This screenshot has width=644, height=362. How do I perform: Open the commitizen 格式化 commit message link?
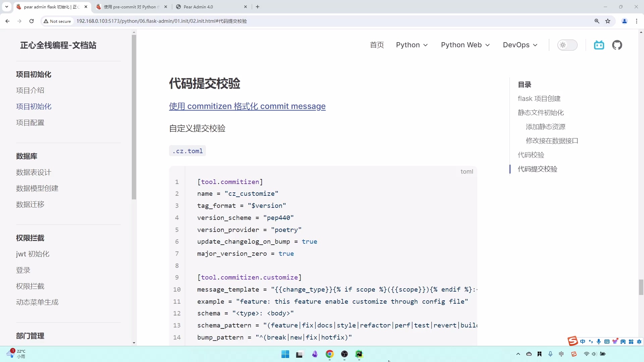click(247, 106)
